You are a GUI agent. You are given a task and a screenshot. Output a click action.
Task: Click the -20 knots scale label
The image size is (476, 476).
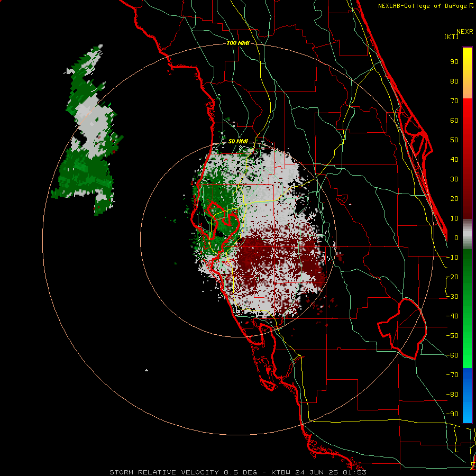click(452, 277)
